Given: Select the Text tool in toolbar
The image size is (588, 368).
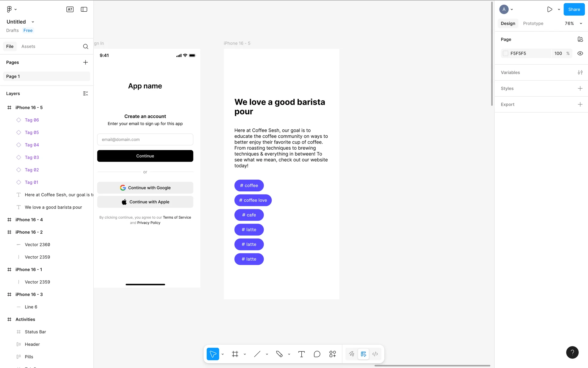Looking at the screenshot, I should (301, 354).
